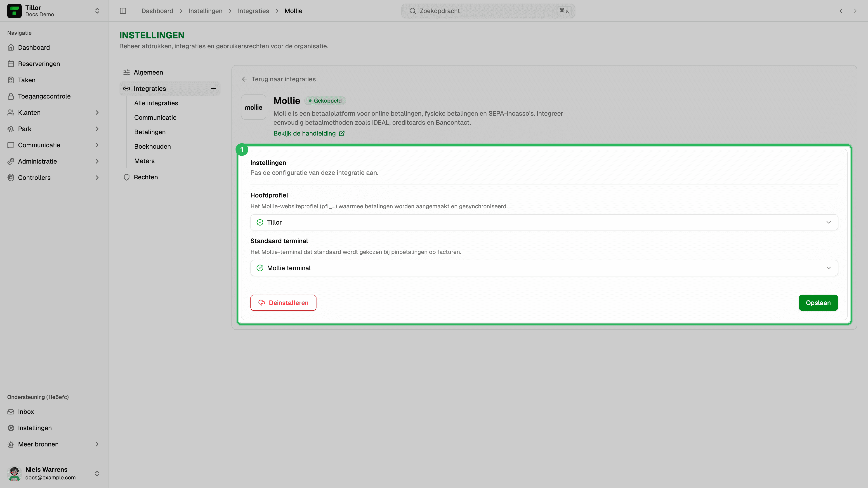The image size is (868, 488).
Task: Click the Meer bronnen siren icon
Action: click(11, 444)
